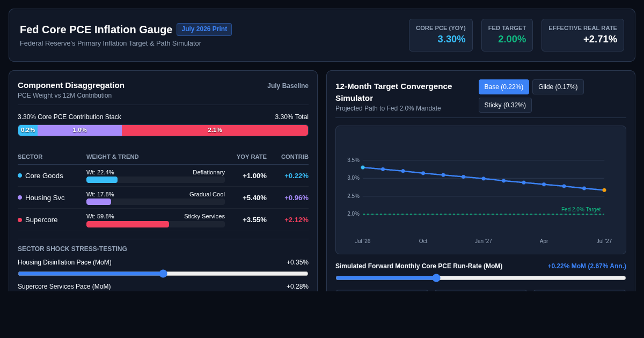This screenshot has width=644, height=338.
Task: Click the Component Disaggregation heading
Action: coord(71,85)
